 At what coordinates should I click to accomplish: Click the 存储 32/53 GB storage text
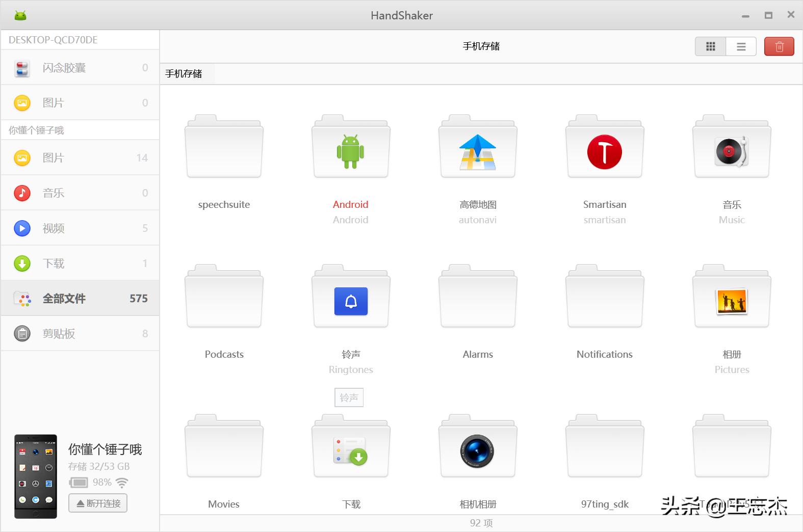(x=99, y=466)
